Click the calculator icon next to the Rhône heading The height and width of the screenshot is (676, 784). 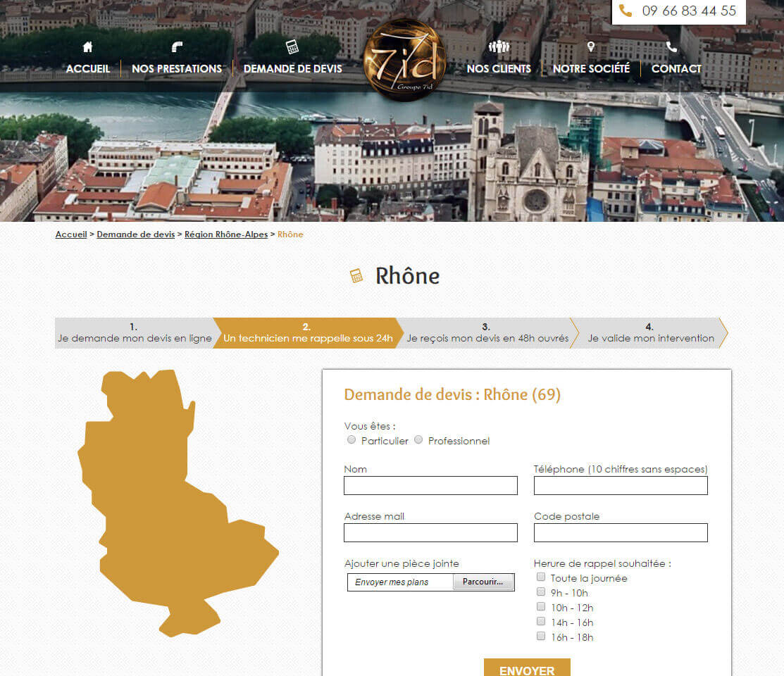click(x=356, y=275)
